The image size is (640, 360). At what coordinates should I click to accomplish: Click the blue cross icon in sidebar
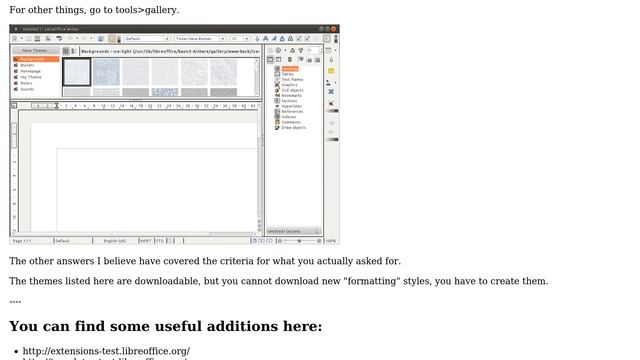(331, 92)
